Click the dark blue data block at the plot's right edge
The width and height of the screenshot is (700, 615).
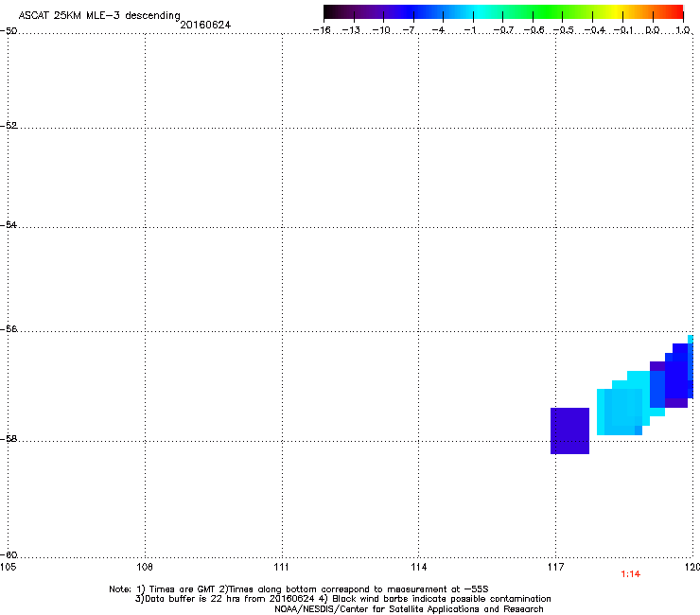point(676,376)
